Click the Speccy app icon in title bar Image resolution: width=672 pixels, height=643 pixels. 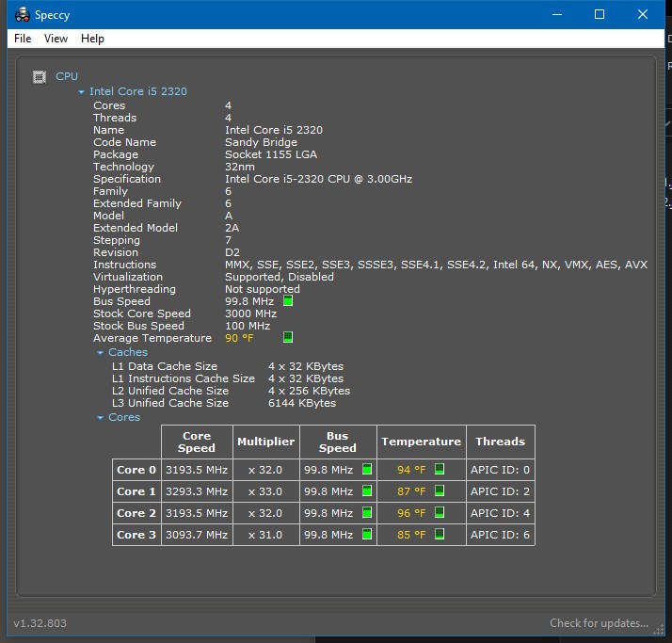point(22,14)
